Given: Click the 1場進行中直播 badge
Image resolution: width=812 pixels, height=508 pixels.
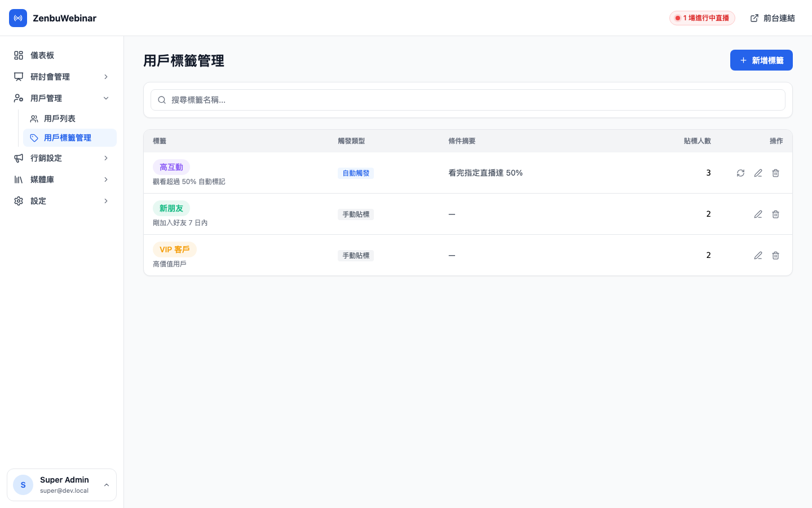Looking at the screenshot, I should (x=702, y=18).
